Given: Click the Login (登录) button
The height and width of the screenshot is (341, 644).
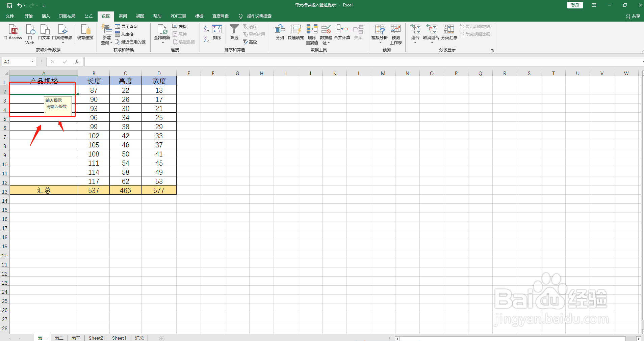Looking at the screenshot, I should (575, 5).
